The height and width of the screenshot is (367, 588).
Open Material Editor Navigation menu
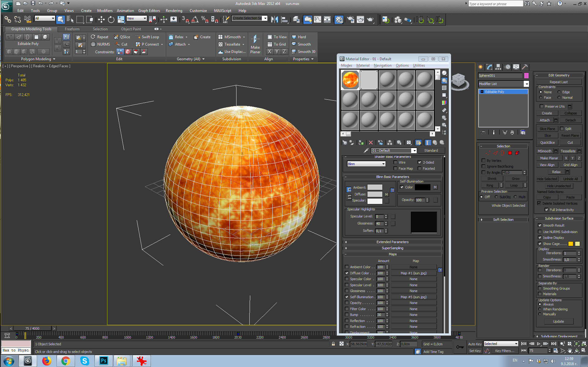pyautogui.click(x=382, y=65)
